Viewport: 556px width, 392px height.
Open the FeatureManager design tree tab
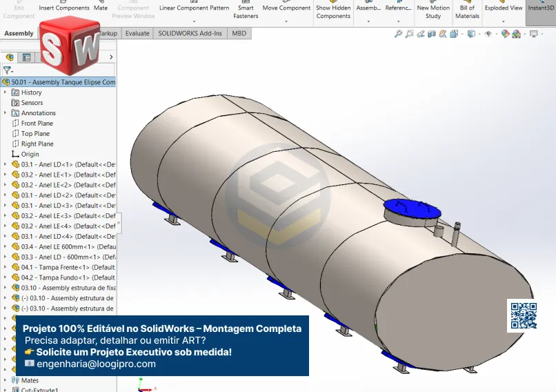click(x=10, y=57)
